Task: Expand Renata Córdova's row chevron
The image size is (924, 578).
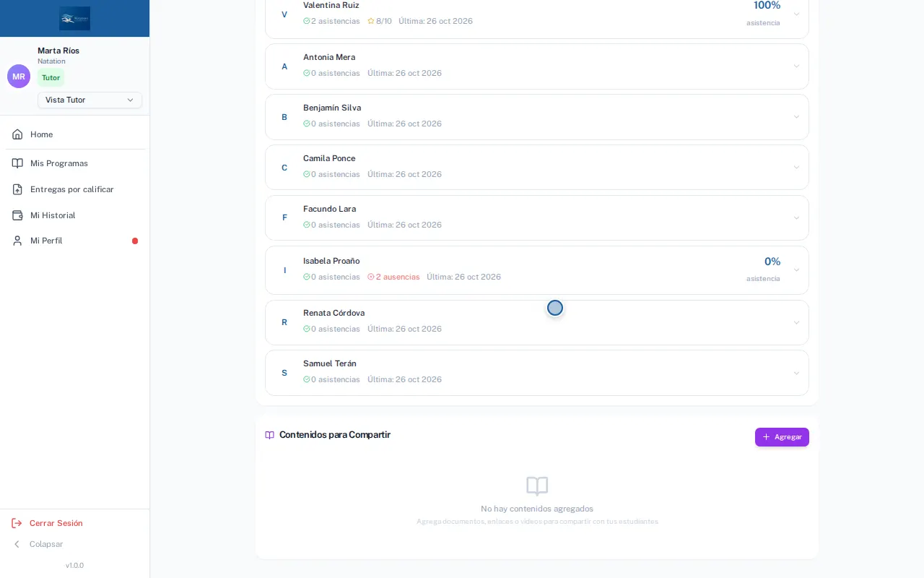Action: [x=797, y=322]
